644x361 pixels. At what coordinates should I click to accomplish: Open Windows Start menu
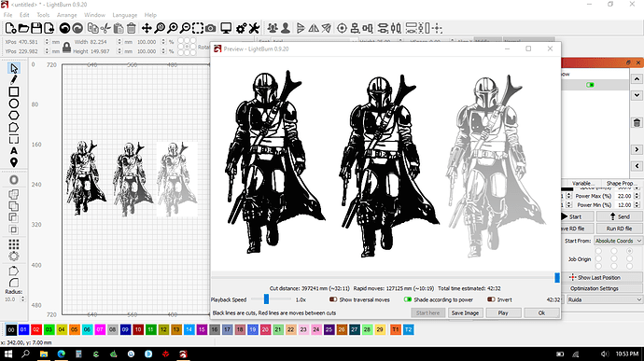7,354
